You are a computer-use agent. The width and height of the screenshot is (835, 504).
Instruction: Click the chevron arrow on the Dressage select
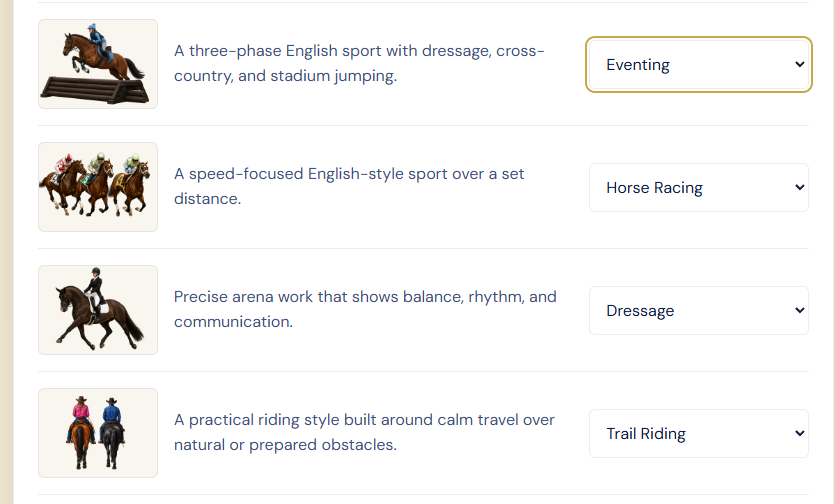tap(799, 311)
